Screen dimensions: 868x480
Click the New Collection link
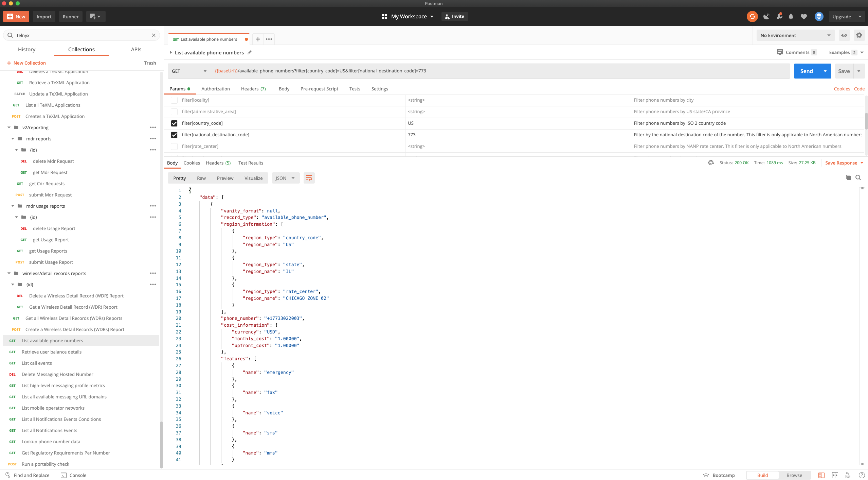click(x=26, y=63)
